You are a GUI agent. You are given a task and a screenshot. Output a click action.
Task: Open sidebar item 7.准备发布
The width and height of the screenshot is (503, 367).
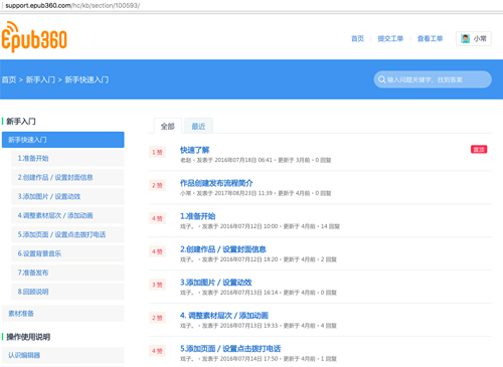(68, 273)
